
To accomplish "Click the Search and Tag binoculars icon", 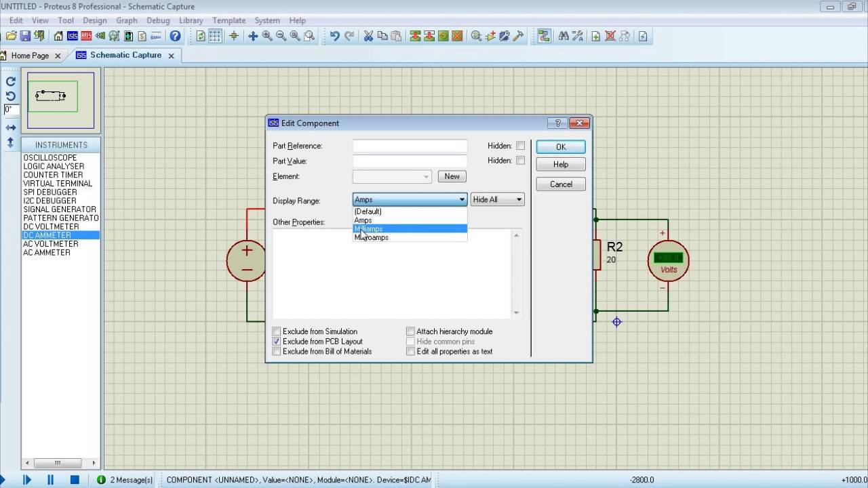I will (564, 36).
